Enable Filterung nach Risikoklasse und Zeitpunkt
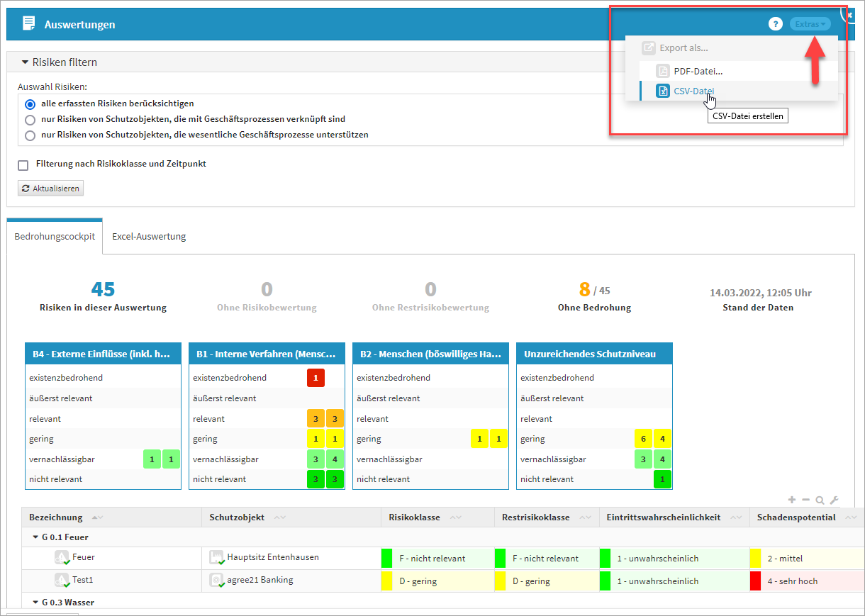The width and height of the screenshot is (865, 616). (x=23, y=164)
